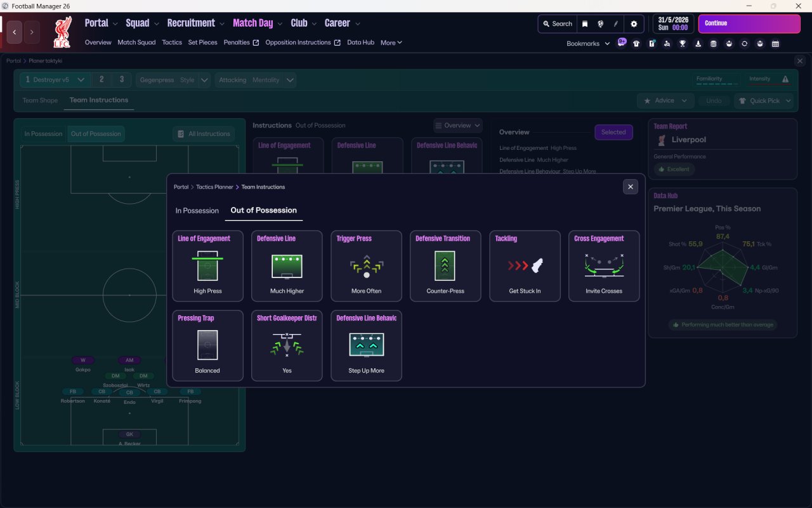Viewport: 812px width, 508px height.
Task: Select the Line of Engagement card
Action: (207, 265)
